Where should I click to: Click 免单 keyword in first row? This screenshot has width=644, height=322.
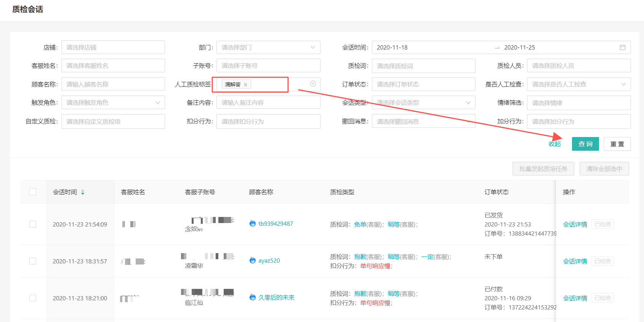click(x=360, y=224)
